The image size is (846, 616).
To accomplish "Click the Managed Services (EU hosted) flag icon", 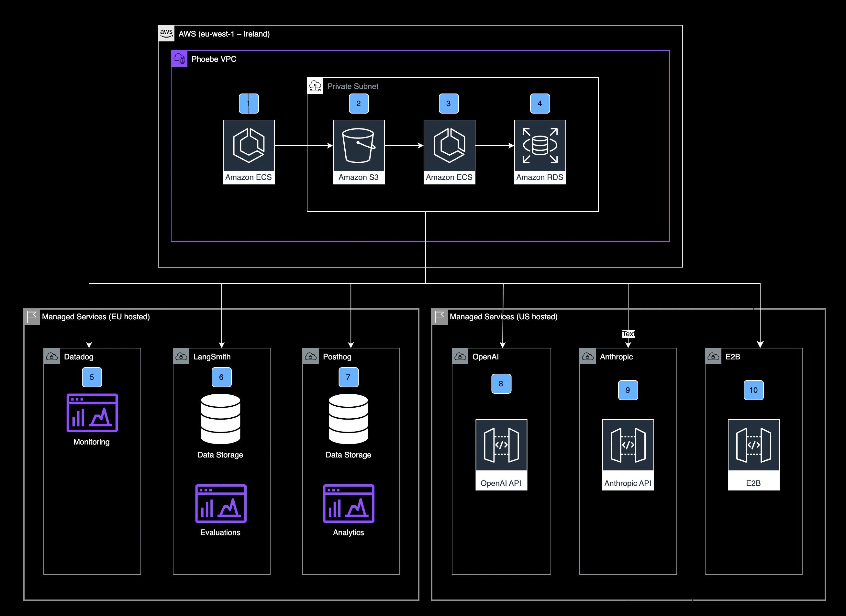I will pyautogui.click(x=32, y=317).
